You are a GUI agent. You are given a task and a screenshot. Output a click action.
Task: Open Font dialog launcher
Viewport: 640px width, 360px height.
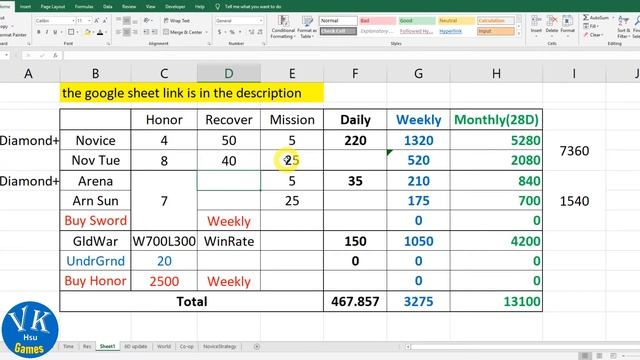click(109, 43)
